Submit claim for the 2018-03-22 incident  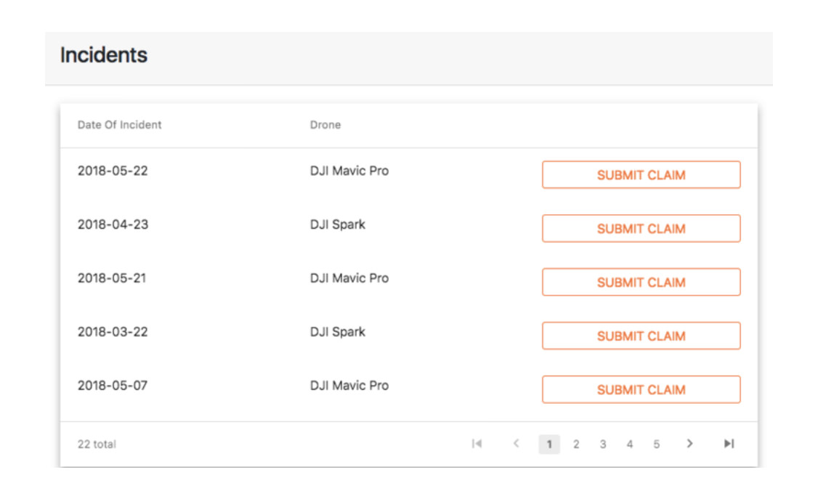point(641,336)
